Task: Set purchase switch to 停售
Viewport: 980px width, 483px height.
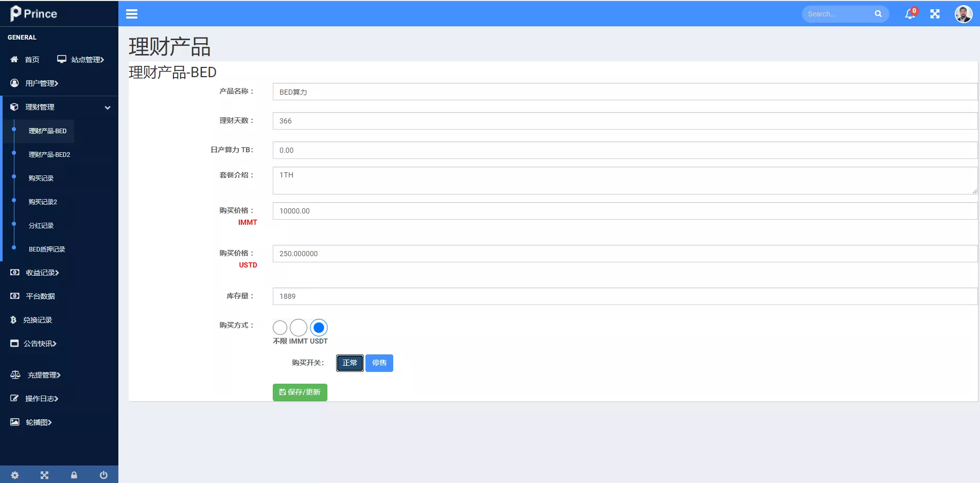Action: (379, 363)
